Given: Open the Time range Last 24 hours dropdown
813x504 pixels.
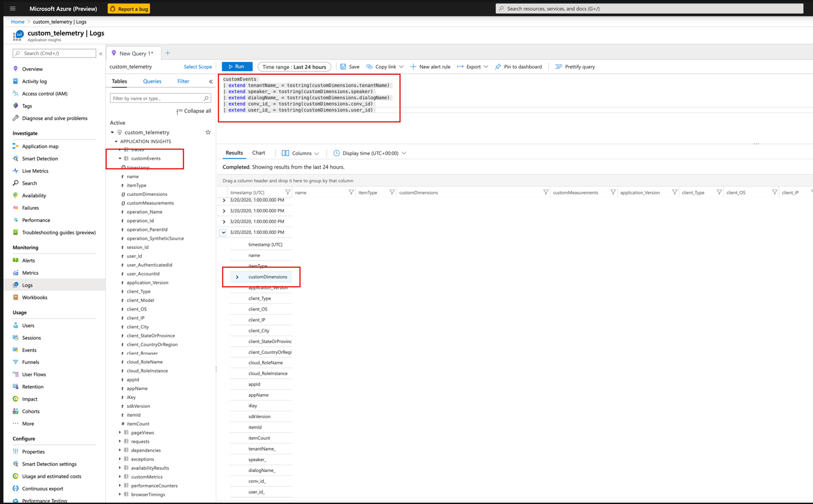Looking at the screenshot, I should coord(295,66).
